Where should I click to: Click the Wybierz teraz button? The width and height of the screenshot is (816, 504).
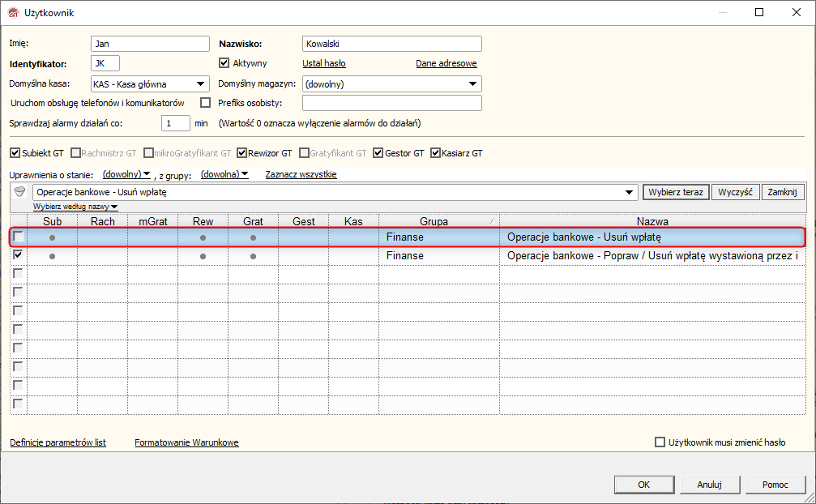tap(676, 192)
